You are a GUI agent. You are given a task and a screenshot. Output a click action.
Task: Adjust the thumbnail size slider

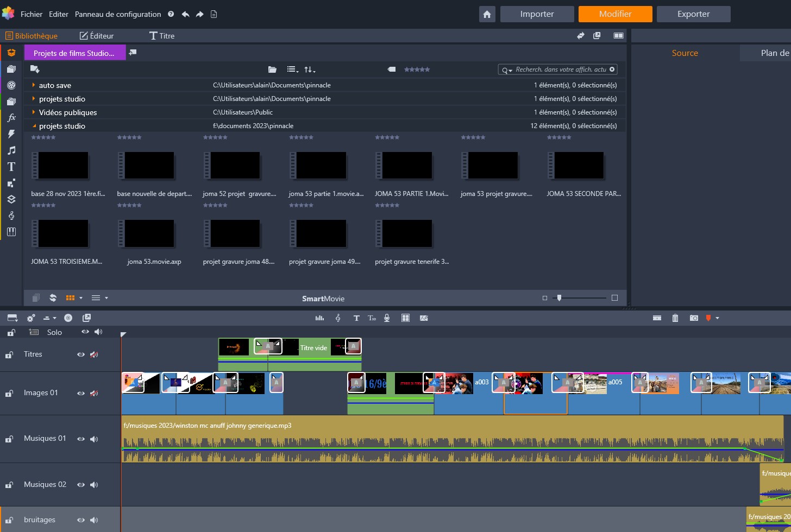[x=560, y=298]
